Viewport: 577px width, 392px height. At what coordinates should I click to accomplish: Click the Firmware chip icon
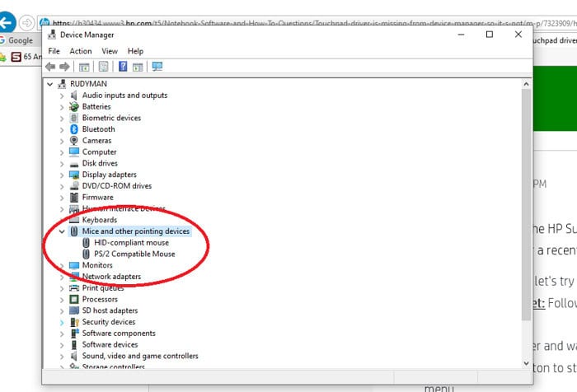74,197
